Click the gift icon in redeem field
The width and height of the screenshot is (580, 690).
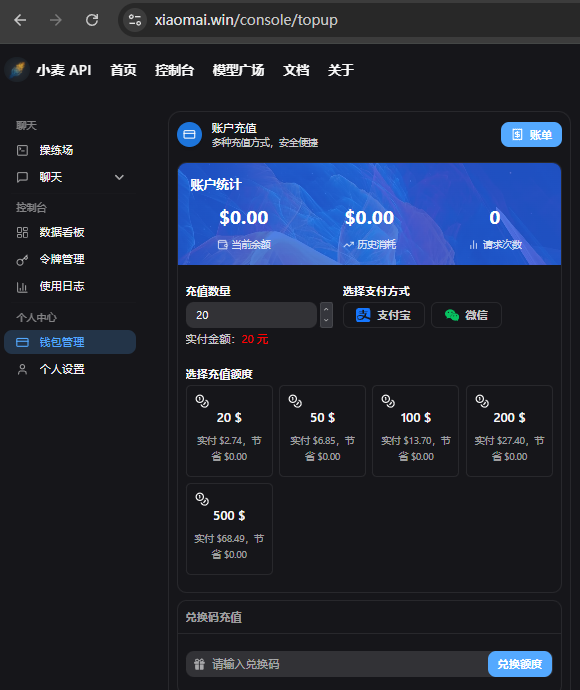point(199,664)
